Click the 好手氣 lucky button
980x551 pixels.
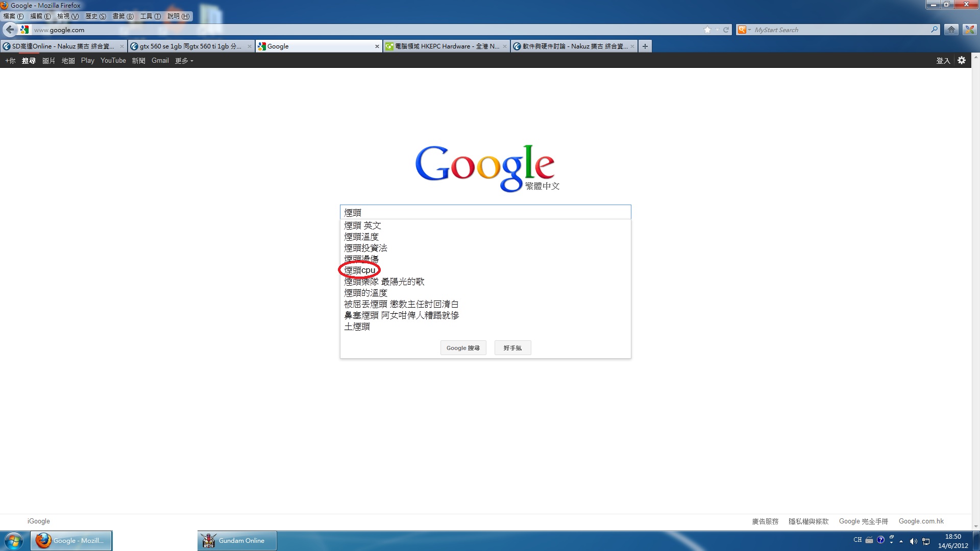[512, 348]
